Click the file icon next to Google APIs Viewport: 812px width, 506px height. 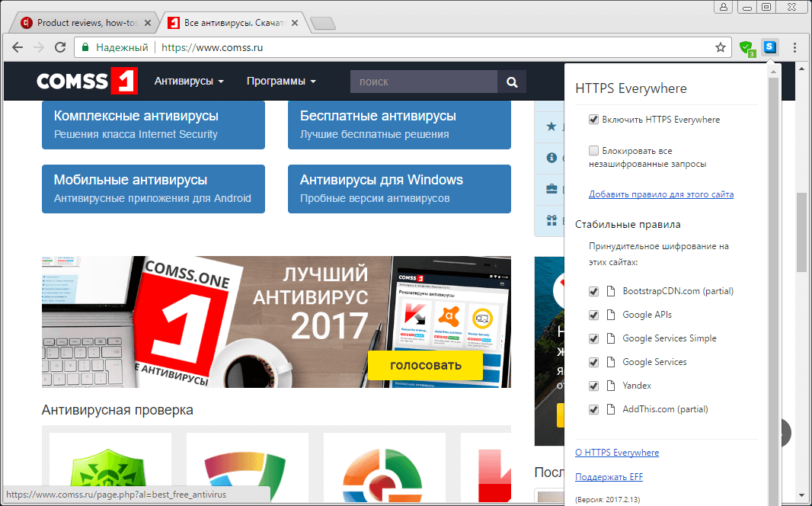[611, 315]
